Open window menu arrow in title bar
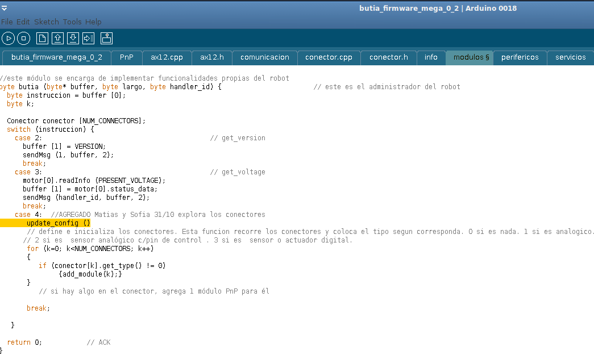Viewport: 594px width, 364px height. tap(5, 8)
